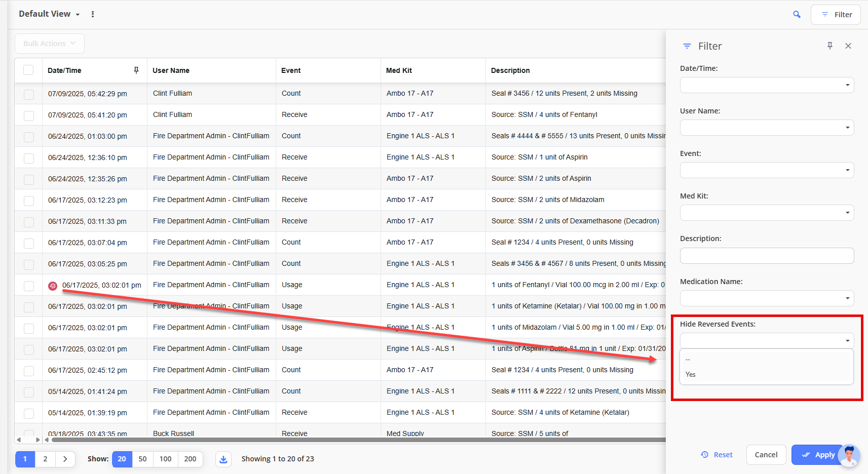This screenshot has height=474, width=868.
Task: Click the red reversed-event icon
Action: point(53,286)
